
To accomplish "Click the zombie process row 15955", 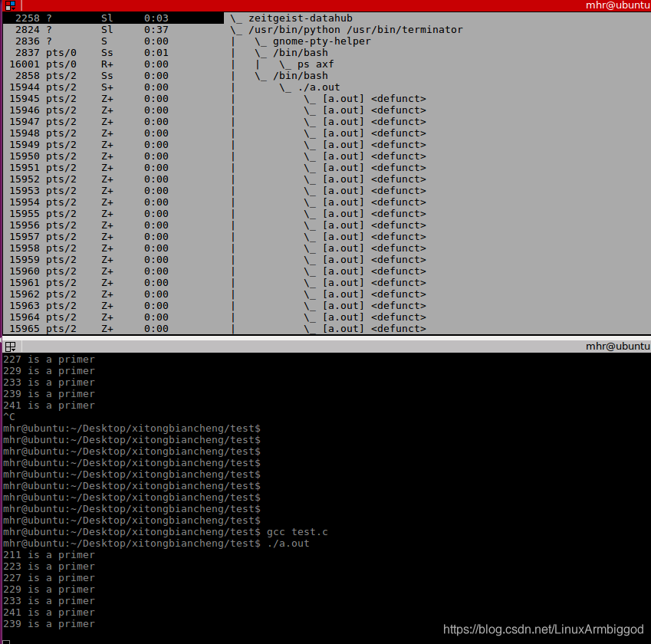I will tap(218, 214).
